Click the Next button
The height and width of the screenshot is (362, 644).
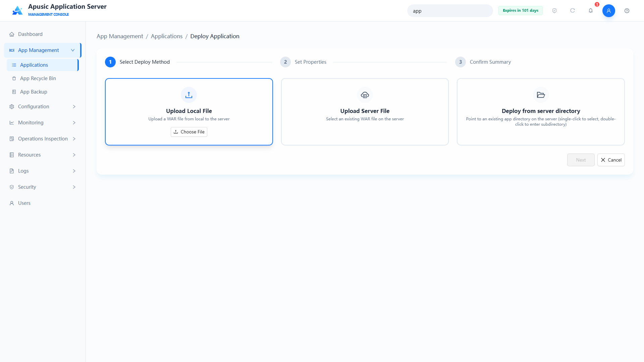click(x=581, y=160)
